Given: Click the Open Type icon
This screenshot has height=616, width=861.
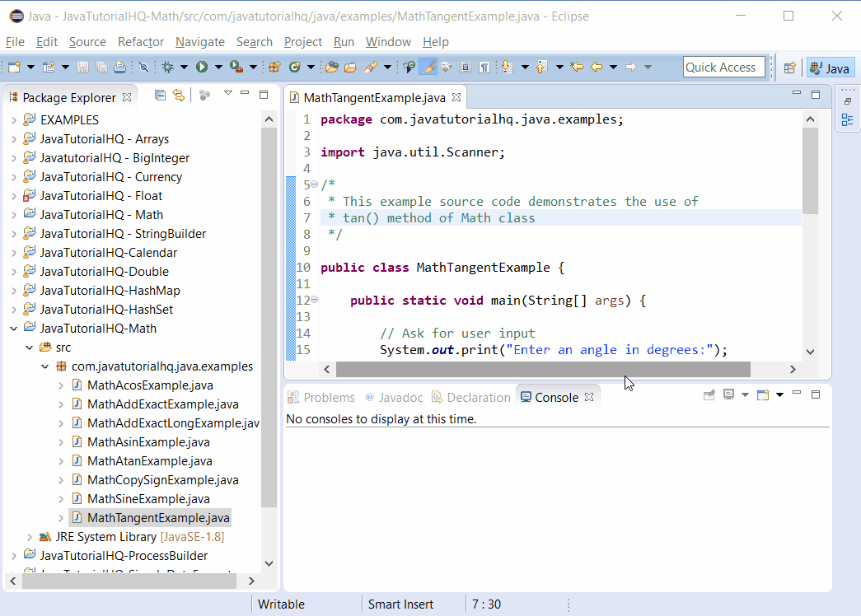Looking at the screenshot, I should [x=332, y=67].
